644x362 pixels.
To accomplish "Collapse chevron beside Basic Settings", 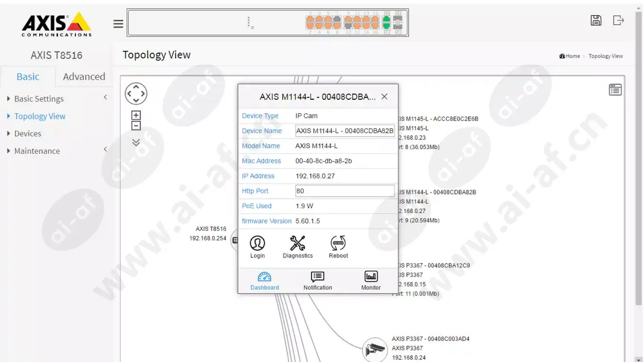I will (105, 97).
